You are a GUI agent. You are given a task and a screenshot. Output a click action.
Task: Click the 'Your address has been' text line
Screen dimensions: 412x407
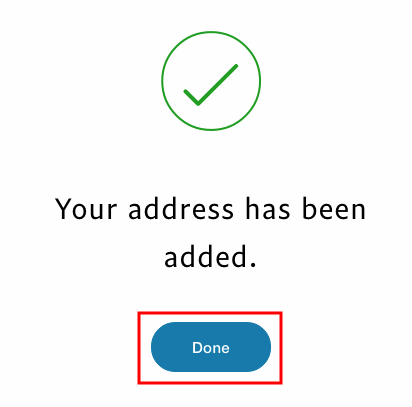(211, 209)
